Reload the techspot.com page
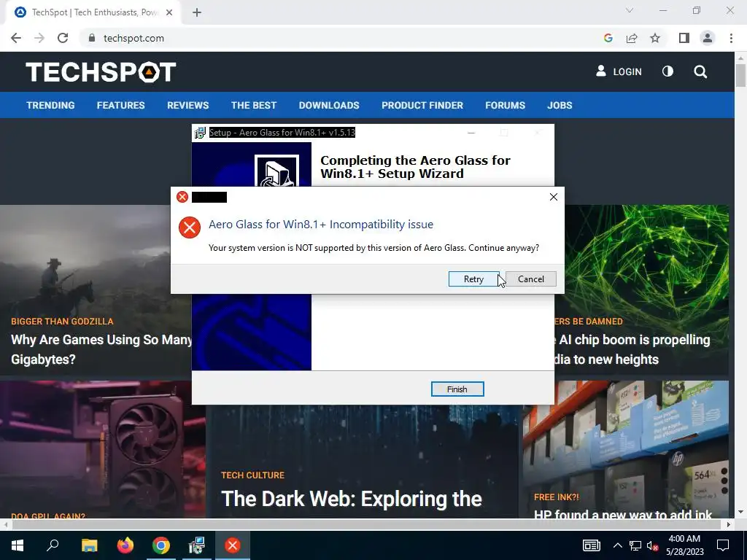The image size is (747, 560). coord(63,38)
